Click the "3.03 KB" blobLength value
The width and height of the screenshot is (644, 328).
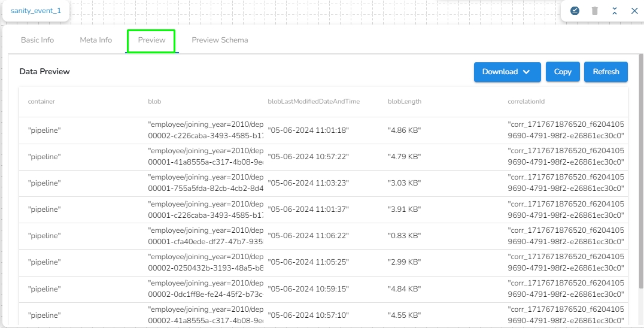405,183
